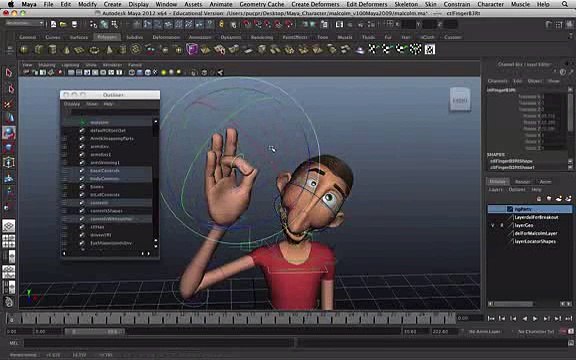This screenshot has height=360, width=576.
Task: Select the four view layout icon
Action: pos(9,241)
